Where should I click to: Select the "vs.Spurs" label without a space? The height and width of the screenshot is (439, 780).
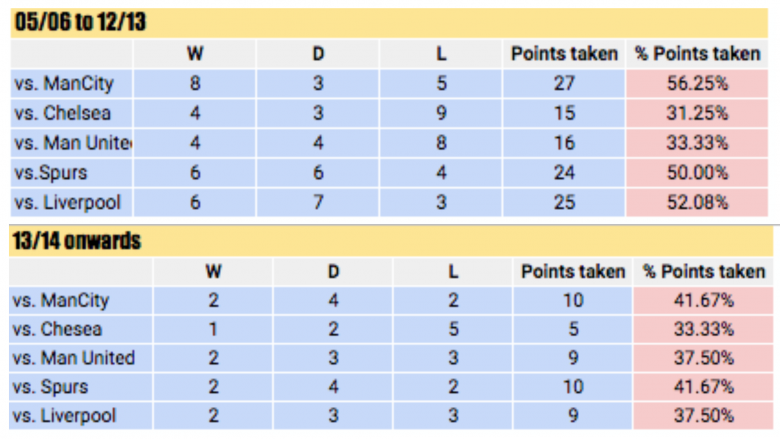click(x=51, y=173)
